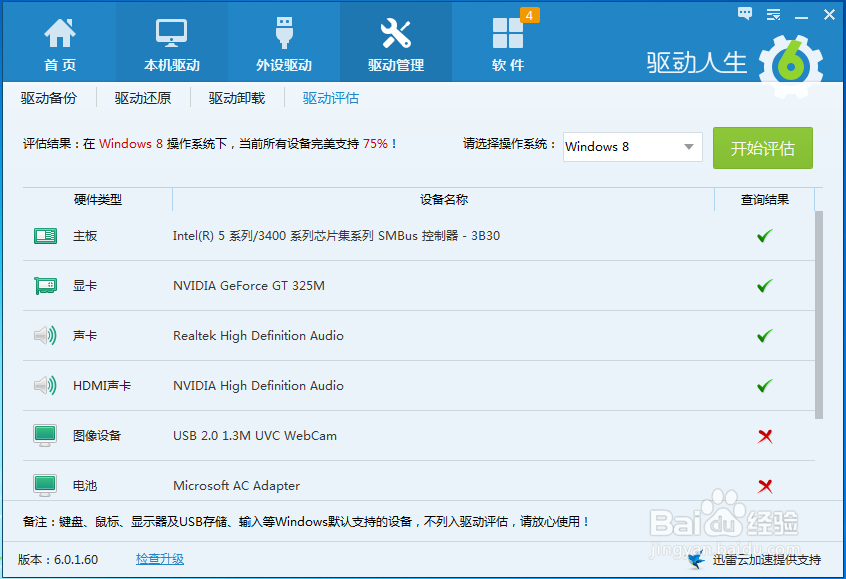Click green checkmark for Realtek Audio row
This screenshot has height=579, width=846.
pyautogui.click(x=765, y=336)
